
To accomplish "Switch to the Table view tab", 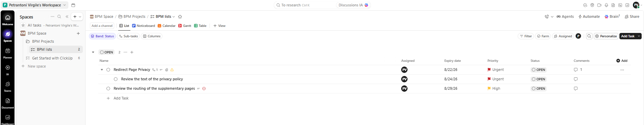I will point(200,26).
